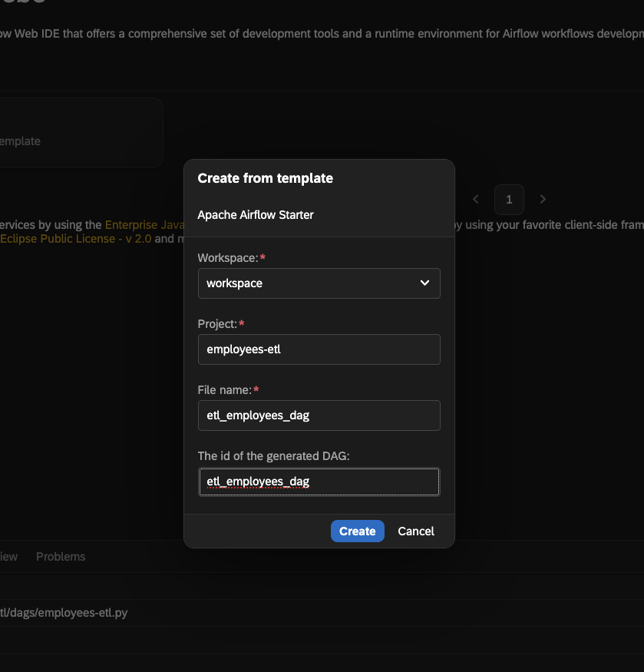Open the partially visible Preview tab
The height and width of the screenshot is (672, 644).
click(x=8, y=556)
